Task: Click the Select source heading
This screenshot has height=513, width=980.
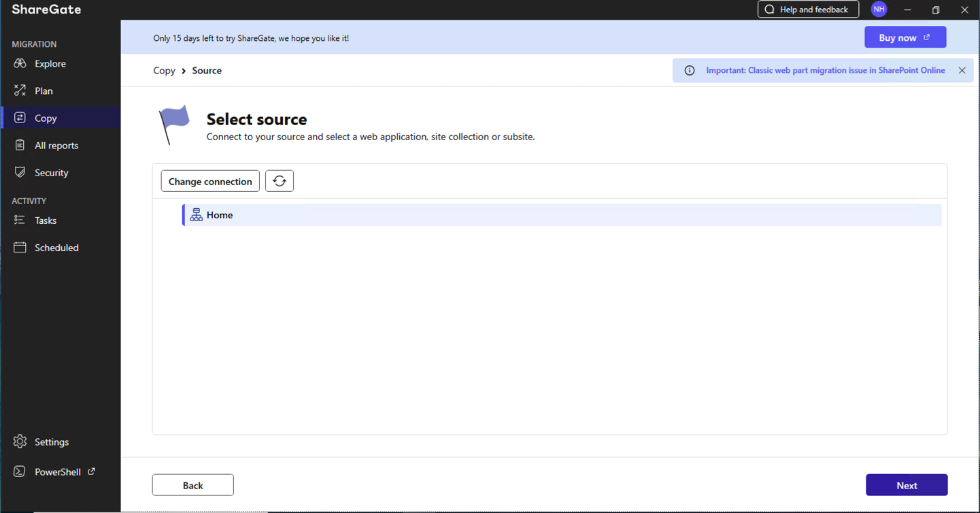Action: tap(256, 119)
